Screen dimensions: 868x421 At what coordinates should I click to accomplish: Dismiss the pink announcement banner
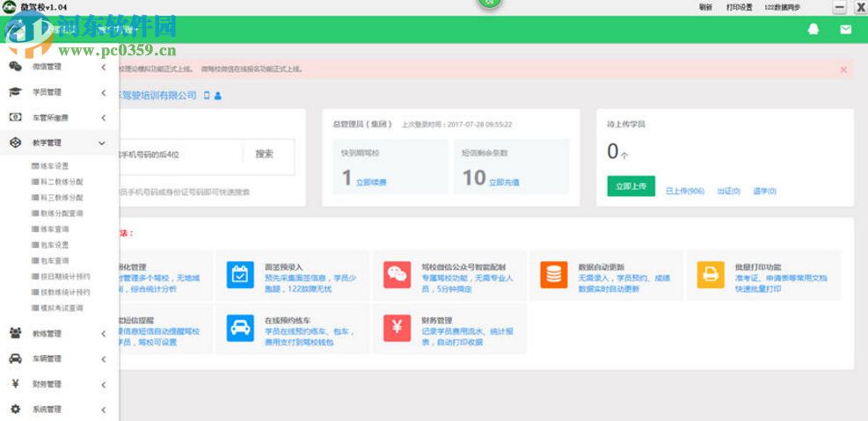pos(843,69)
